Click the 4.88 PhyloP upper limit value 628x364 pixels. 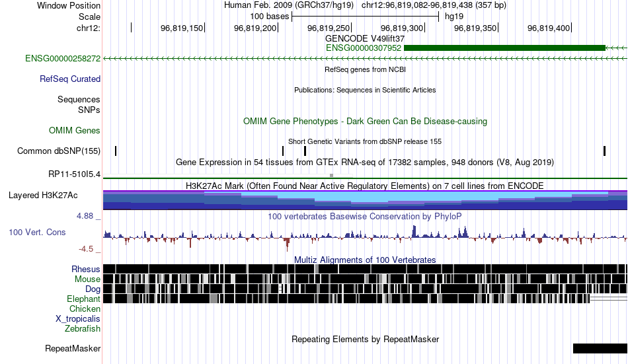pyautogui.click(x=85, y=216)
